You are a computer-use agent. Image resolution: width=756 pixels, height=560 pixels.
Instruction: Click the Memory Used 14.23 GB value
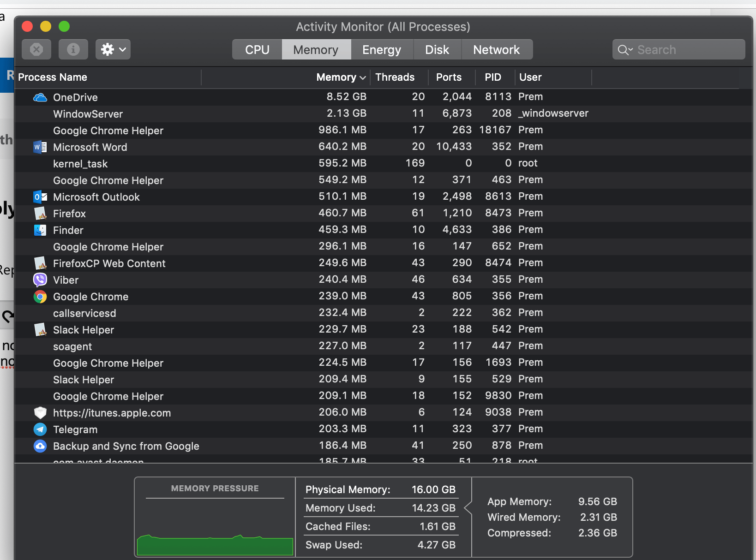433,508
